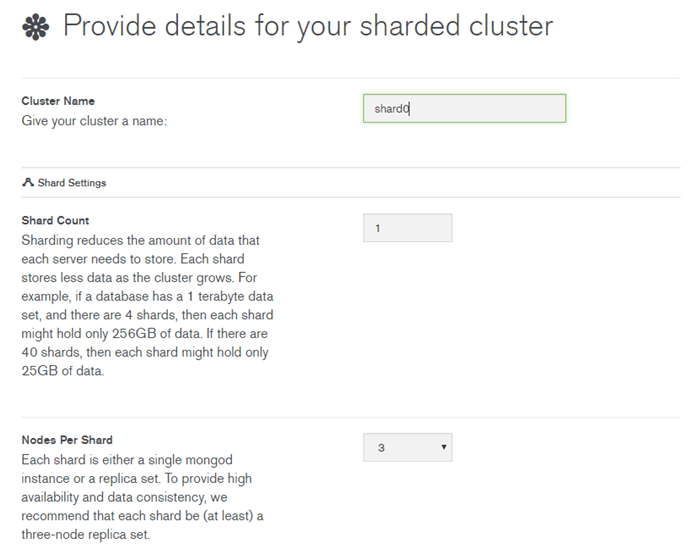Click into the Shard Count field
This screenshot has height=556, width=697.
[408, 228]
